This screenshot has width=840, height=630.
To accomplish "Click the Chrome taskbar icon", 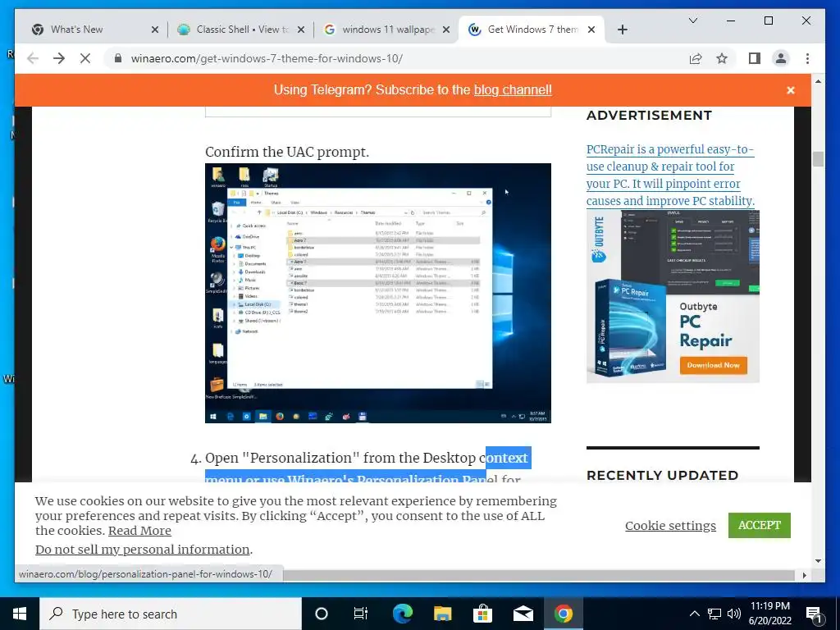I will click(563, 614).
